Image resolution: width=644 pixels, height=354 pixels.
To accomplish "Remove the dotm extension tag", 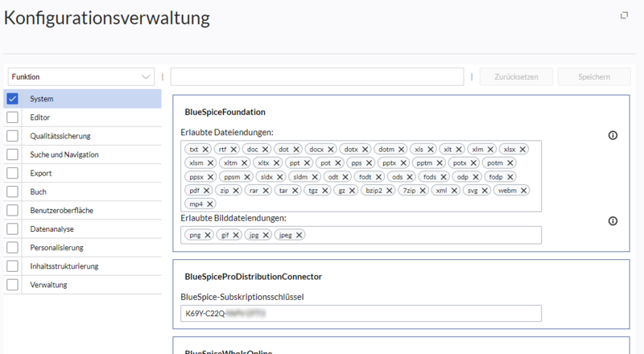I will [x=401, y=150].
